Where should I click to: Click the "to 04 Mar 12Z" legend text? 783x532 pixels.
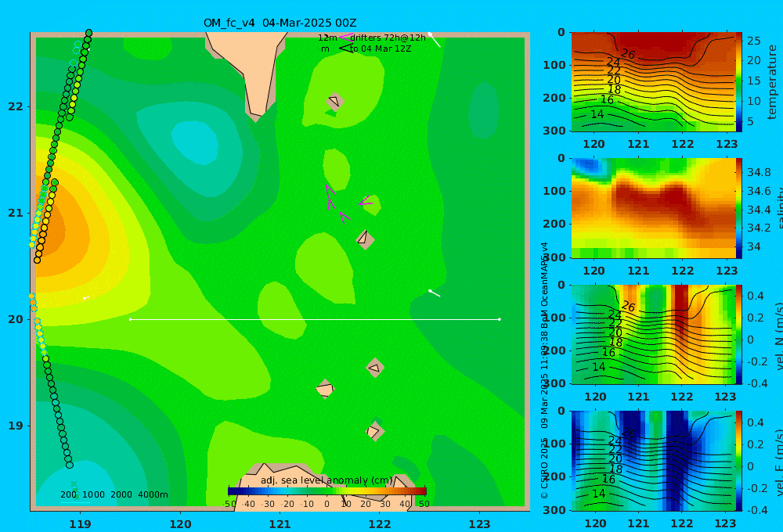380,49
